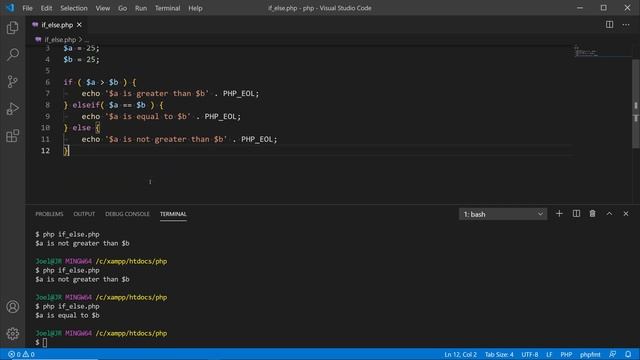640x360 pixels.
Task: Kill terminal with trash icon
Action: click(x=592, y=213)
